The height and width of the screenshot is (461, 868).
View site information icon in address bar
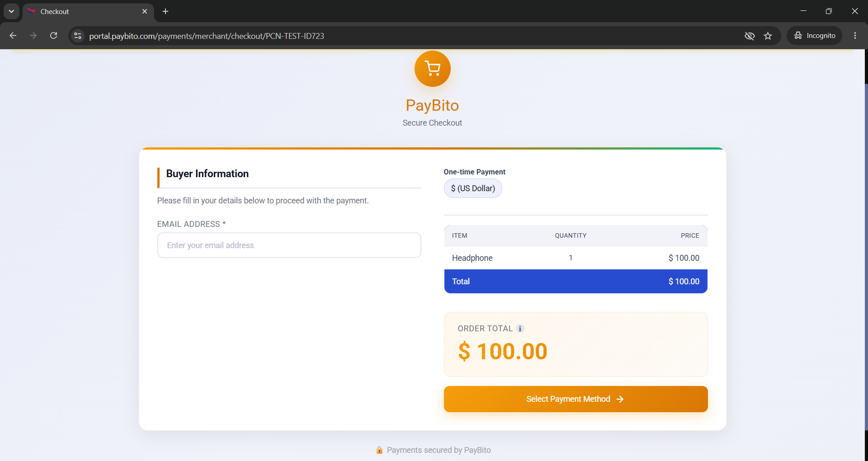[x=78, y=36]
